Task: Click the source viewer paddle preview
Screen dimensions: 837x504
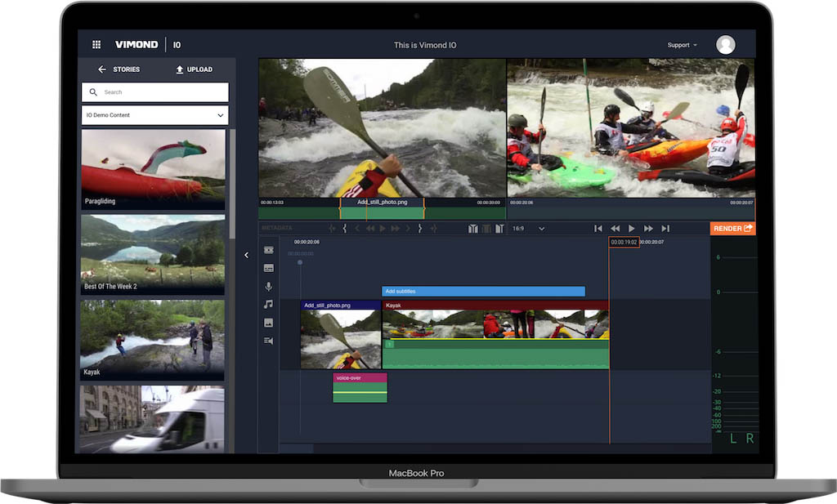Action: click(383, 128)
